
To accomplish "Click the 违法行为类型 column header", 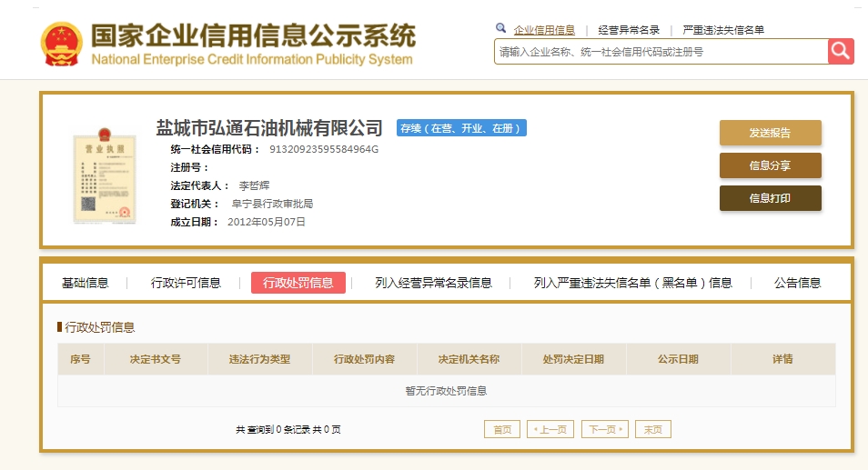I will 259,359.
